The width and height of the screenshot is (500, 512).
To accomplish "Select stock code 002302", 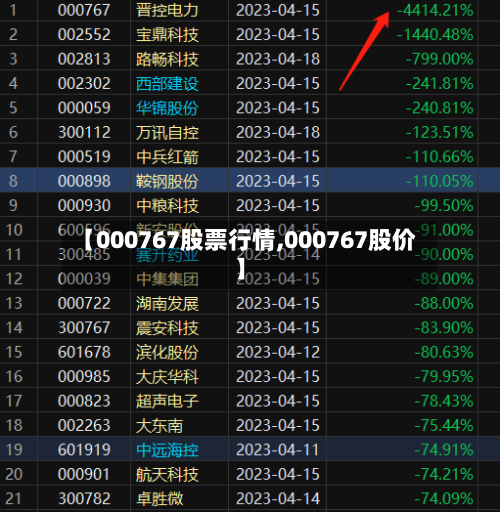I will (x=84, y=83).
